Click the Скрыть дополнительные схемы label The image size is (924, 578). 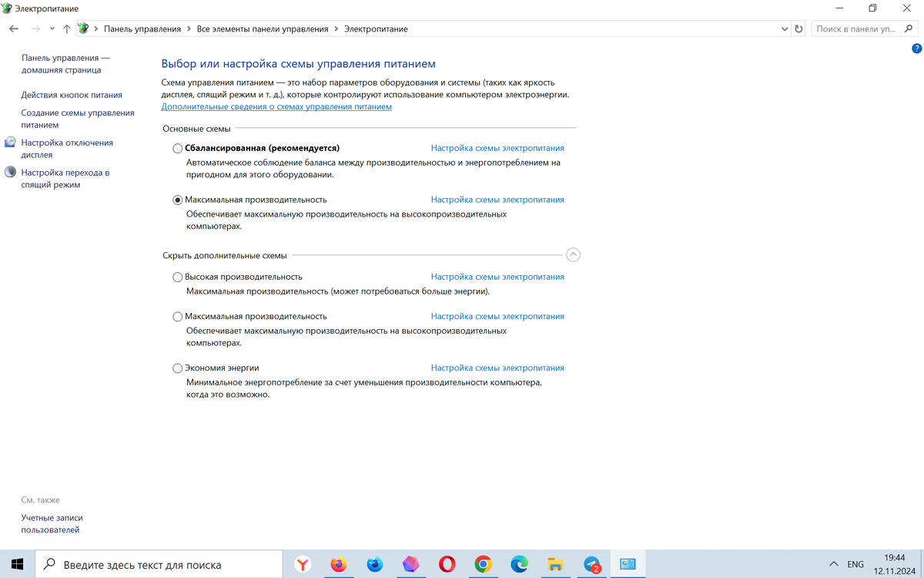coord(225,255)
